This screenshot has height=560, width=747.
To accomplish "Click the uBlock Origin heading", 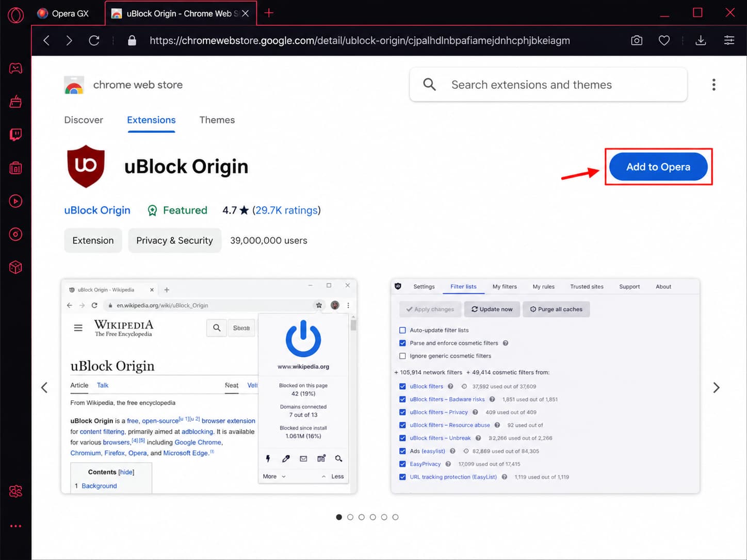I will point(186,167).
